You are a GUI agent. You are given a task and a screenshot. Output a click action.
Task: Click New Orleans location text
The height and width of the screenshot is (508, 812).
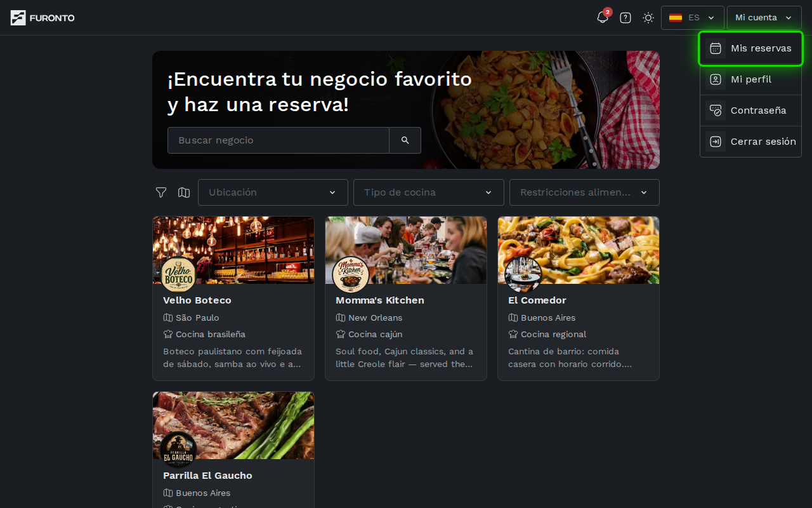[375, 317]
